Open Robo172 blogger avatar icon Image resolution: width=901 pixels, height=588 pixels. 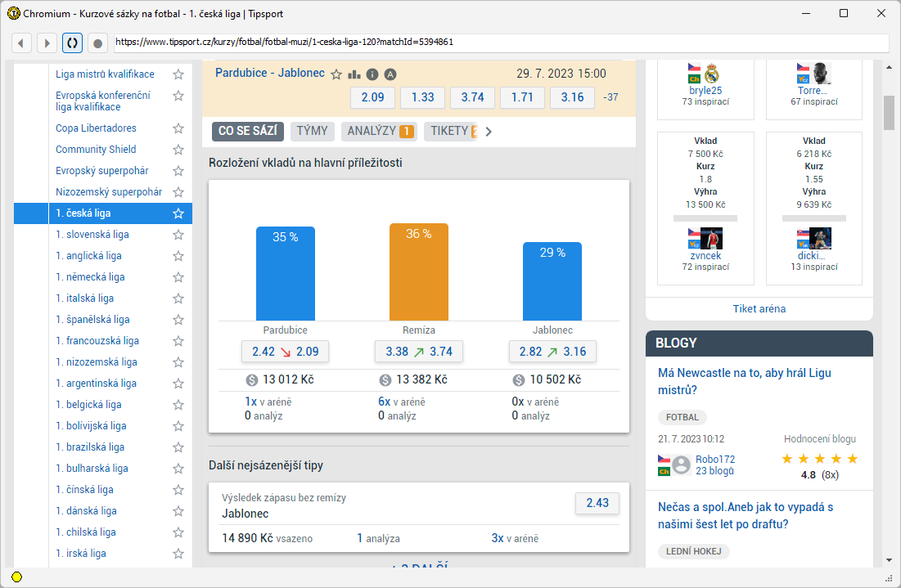click(x=682, y=465)
